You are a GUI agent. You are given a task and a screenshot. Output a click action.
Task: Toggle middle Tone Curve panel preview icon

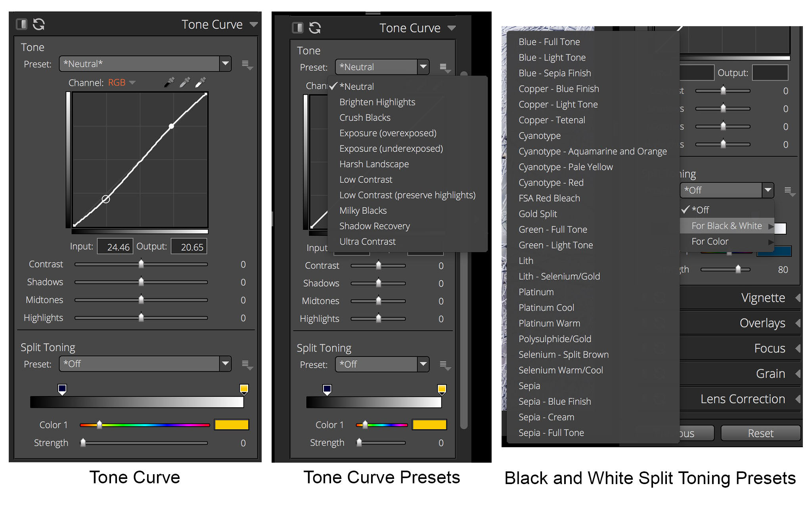(x=297, y=28)
